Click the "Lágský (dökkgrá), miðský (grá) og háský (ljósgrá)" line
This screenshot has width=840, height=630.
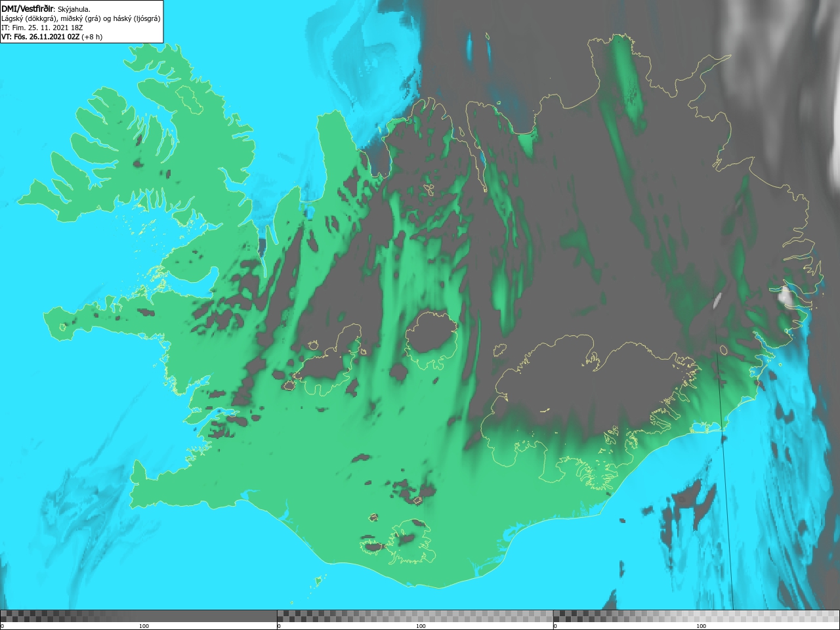tap(81, 18)
